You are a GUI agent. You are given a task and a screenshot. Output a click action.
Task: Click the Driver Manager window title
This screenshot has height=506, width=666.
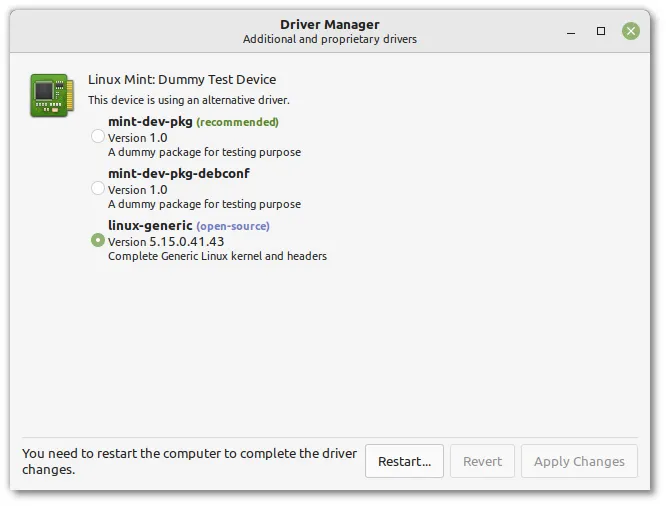329,24
